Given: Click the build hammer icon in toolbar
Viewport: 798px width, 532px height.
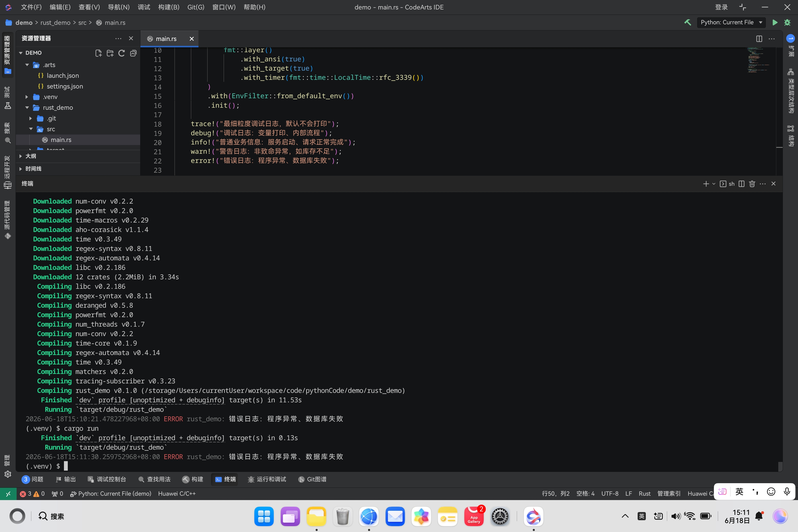Looking at the screenshot, I should 688,23.
